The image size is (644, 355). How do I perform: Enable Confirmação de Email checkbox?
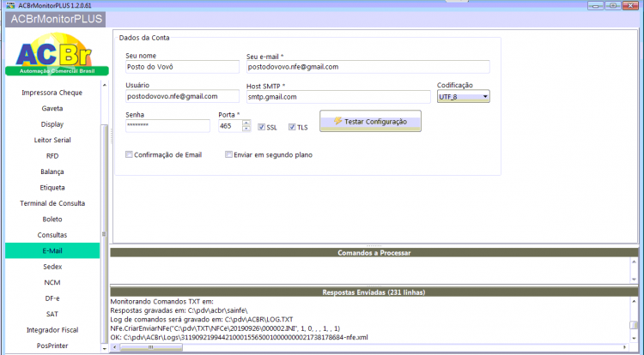click(129, 154)
